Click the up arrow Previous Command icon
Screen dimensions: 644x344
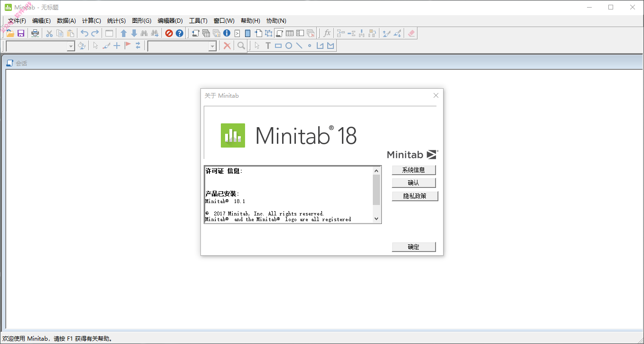(x=123, y=33)
